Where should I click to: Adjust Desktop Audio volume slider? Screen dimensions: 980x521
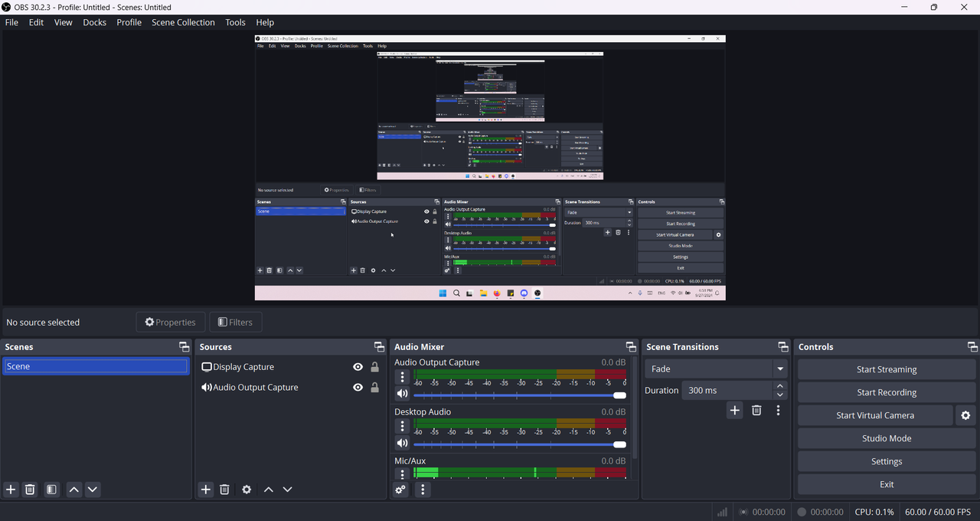pos(520,444)
